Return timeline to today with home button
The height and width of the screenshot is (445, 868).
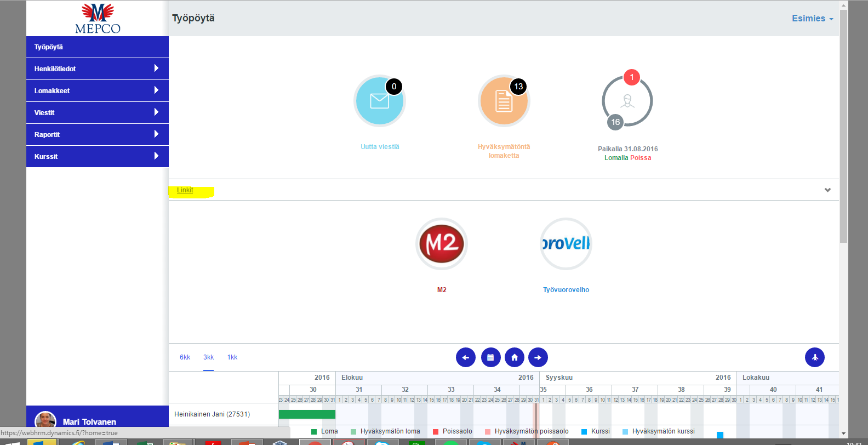click(x=515, y=357)
